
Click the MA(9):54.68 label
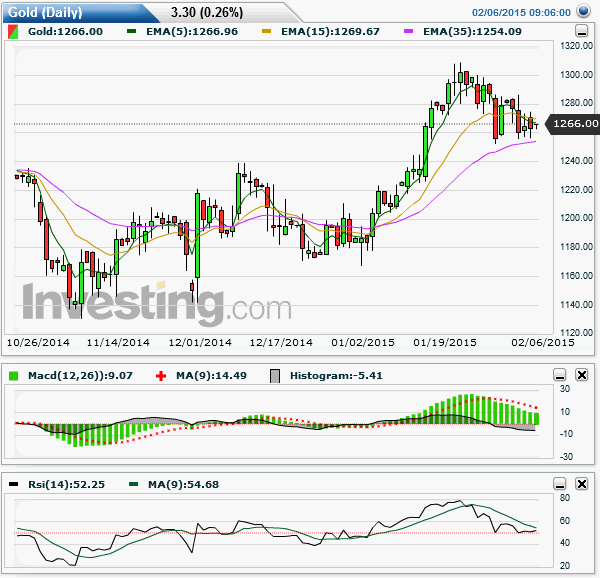coord(183,484)
